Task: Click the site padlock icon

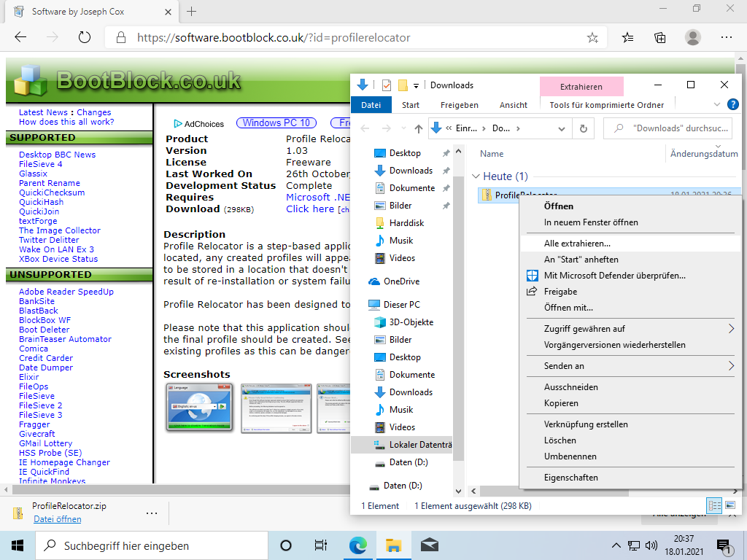Action: click(x=121, y=38)
